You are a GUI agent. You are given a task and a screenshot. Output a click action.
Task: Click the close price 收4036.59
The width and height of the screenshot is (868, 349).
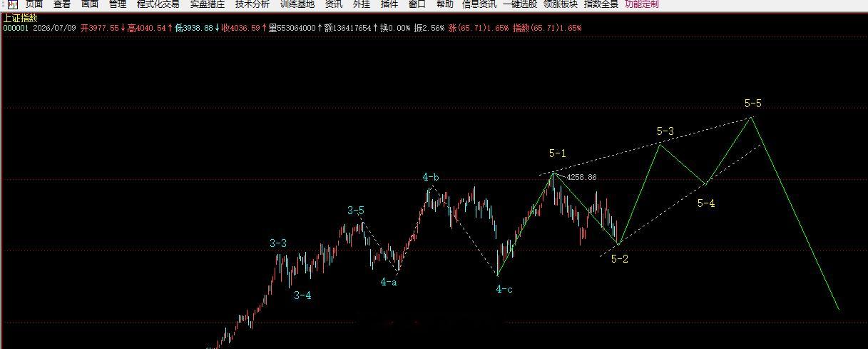[x=241, y=28]
